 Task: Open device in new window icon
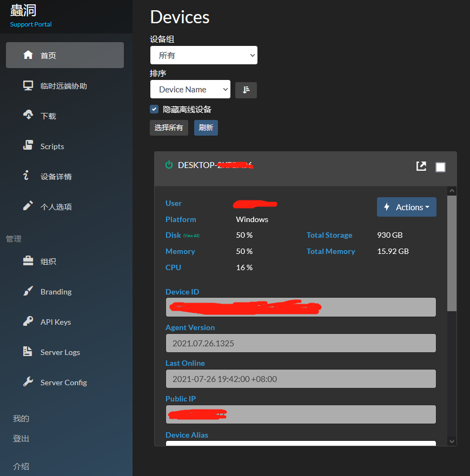click(x=421, y=166)
